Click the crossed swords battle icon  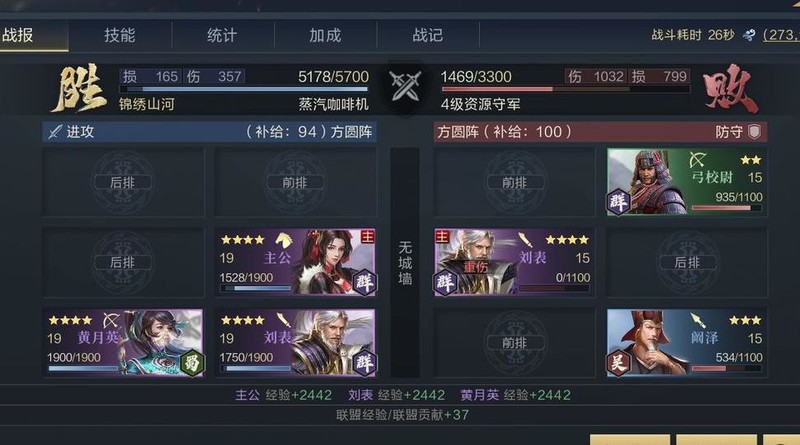[405, 85]
